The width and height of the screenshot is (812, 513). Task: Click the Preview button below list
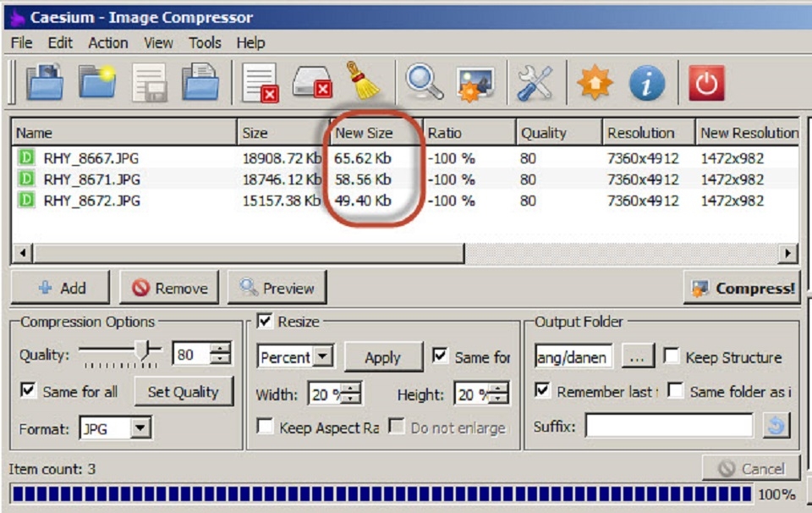[277, 287]
